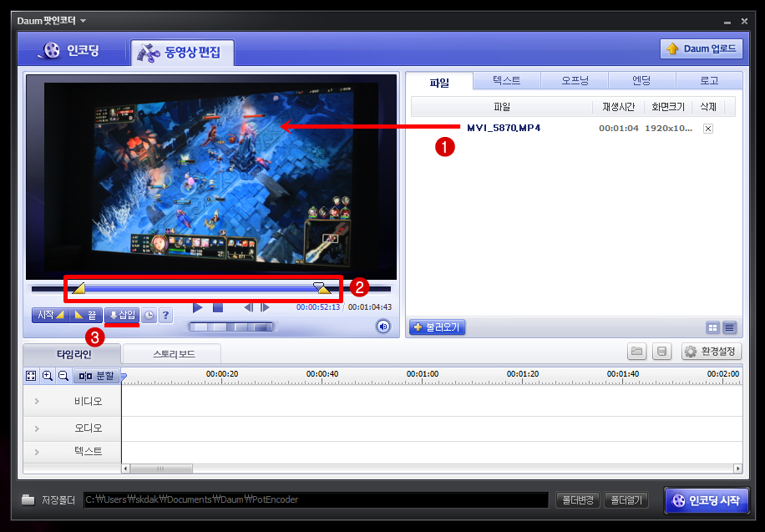
Task: Open 환경설정 settings
Action: click(712, 352)
